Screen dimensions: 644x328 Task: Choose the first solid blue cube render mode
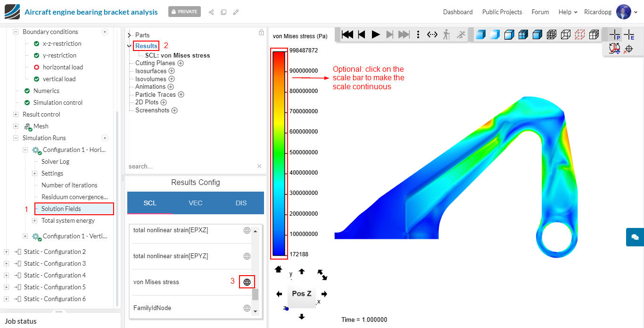tap(480, 34)
